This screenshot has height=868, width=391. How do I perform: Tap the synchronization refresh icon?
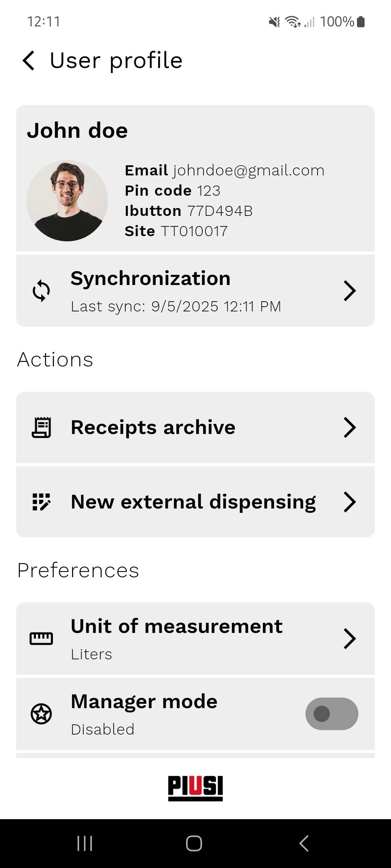(41, 290)
